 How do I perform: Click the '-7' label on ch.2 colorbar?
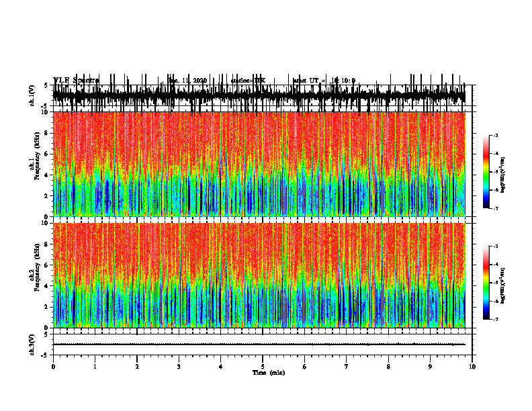(x=496, y=320)
